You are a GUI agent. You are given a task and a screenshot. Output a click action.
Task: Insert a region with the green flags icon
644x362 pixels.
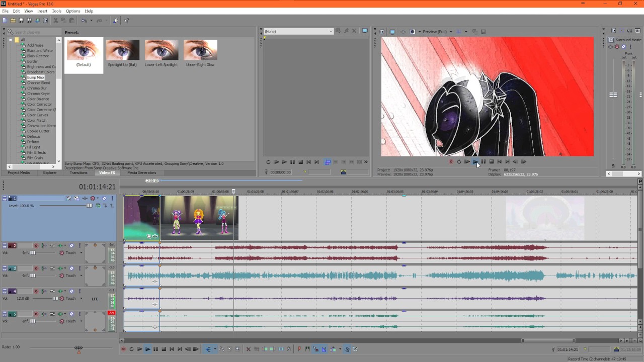[307, 349]
